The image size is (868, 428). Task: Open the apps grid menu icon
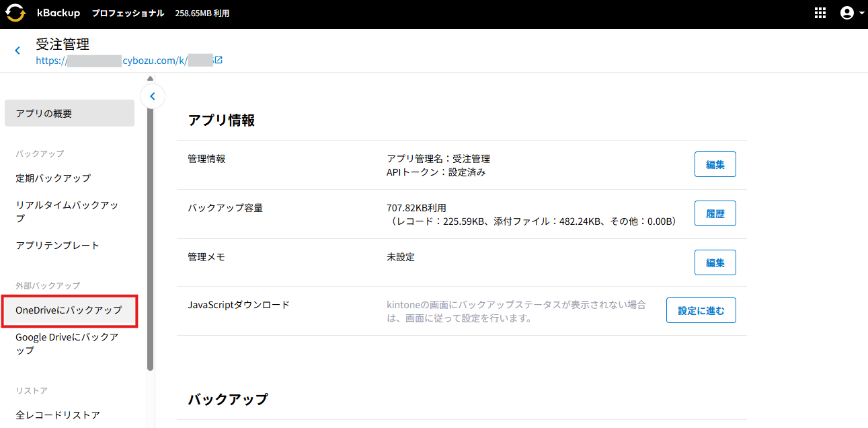point(820,13)
